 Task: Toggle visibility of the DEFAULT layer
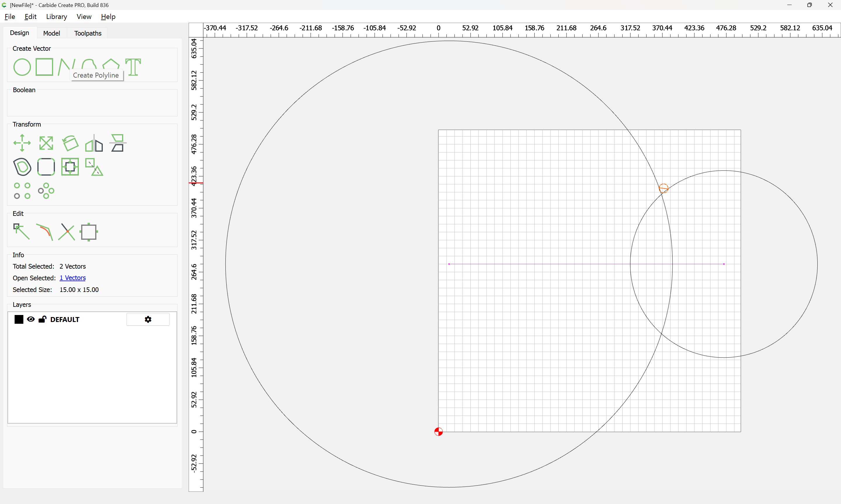31,319
